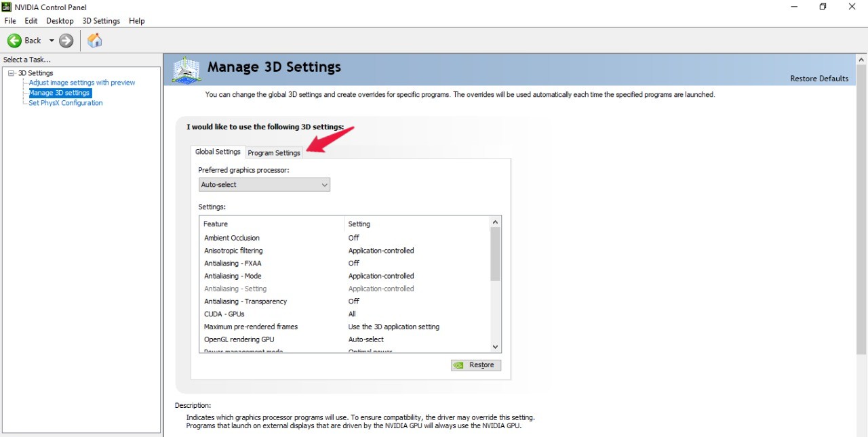Open the Desktop menu

pos(60,21)
